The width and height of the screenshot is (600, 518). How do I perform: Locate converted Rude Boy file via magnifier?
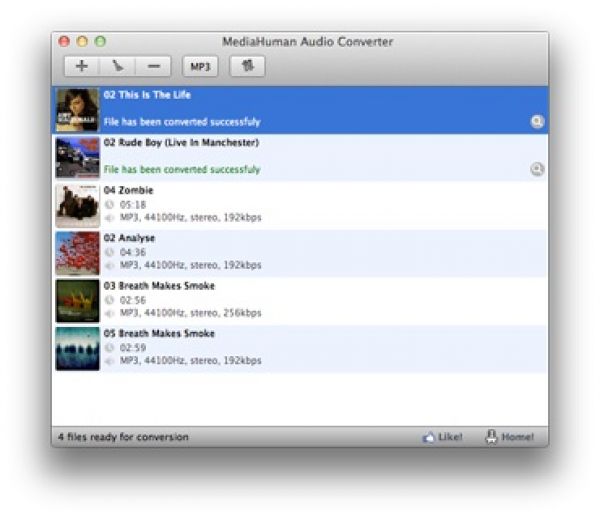click(x=537, y=169)
